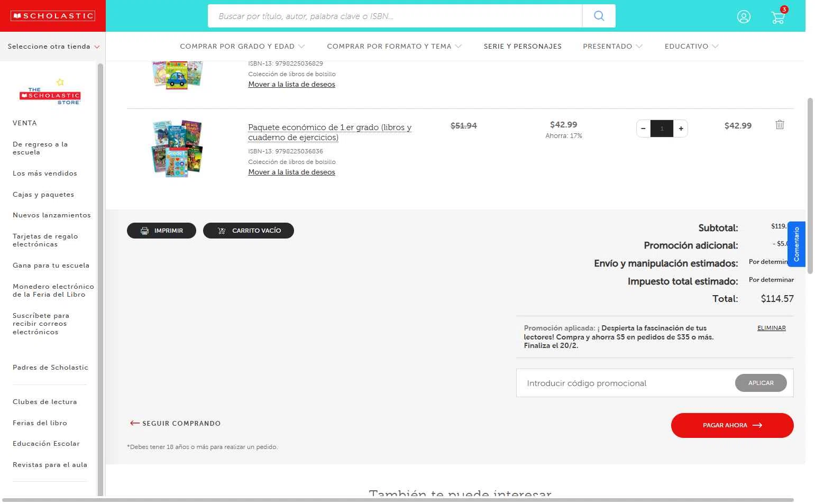815x504 pixels.
Task: Expand Seleccione otra tienda dropdown
Action: (53, 47)
